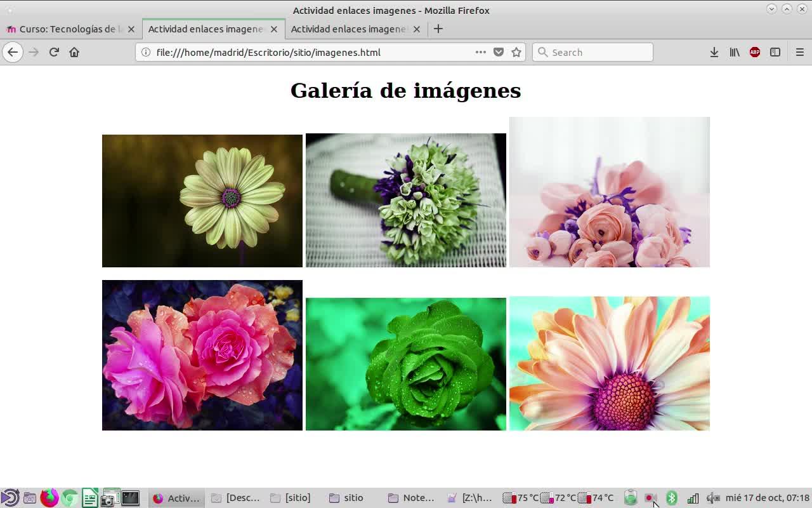Screen dimensions: 812x508
Task: Open the green rose image thumbnail
Action: point(406,364)
